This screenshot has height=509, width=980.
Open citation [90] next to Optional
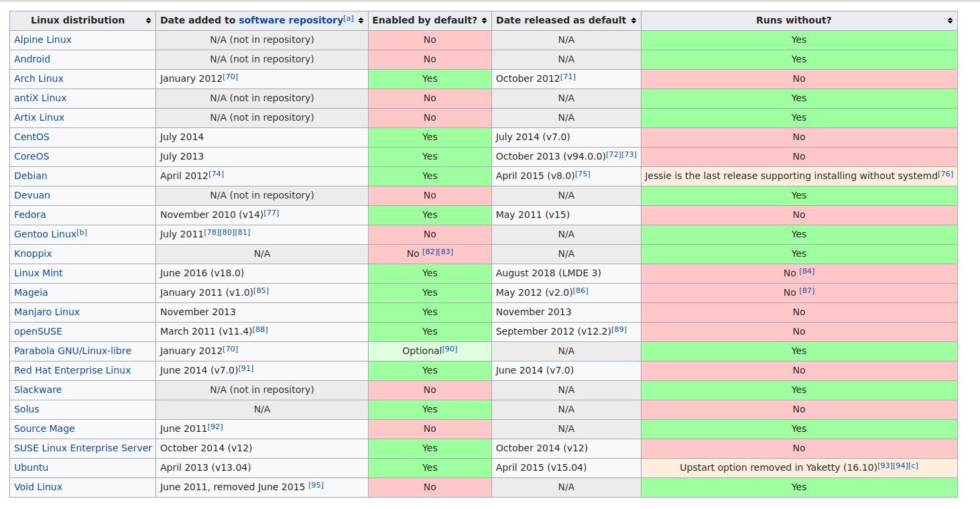coord(450,349)
